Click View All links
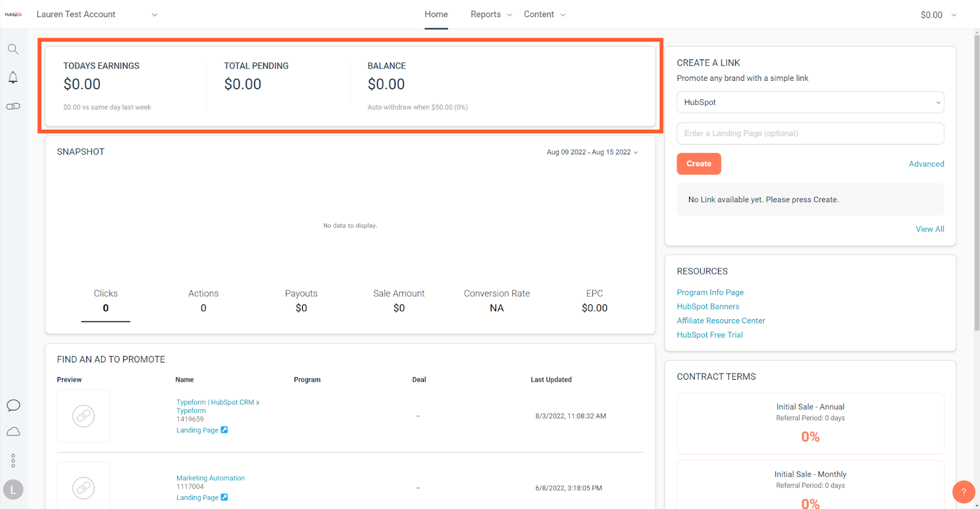980x509 pixels. [930, 229]
